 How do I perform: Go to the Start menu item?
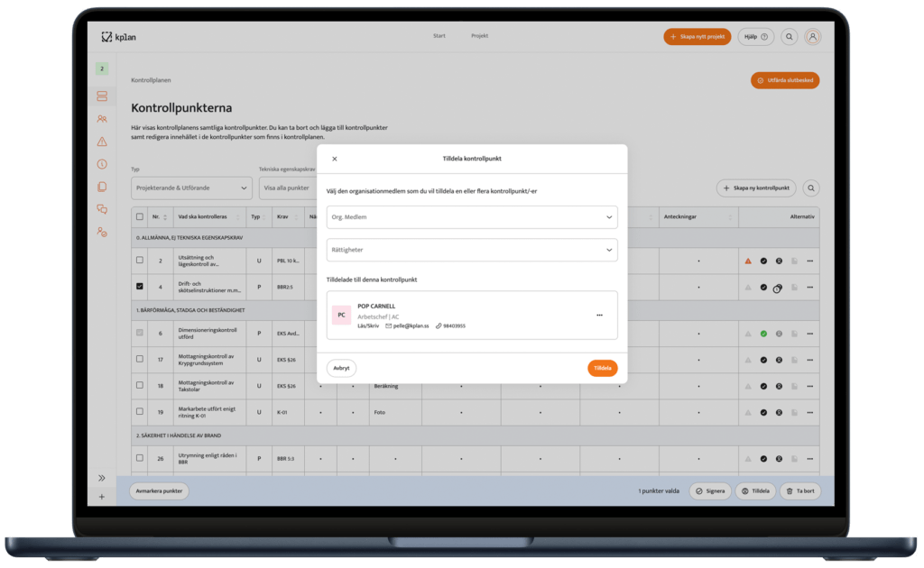(439, 36)
